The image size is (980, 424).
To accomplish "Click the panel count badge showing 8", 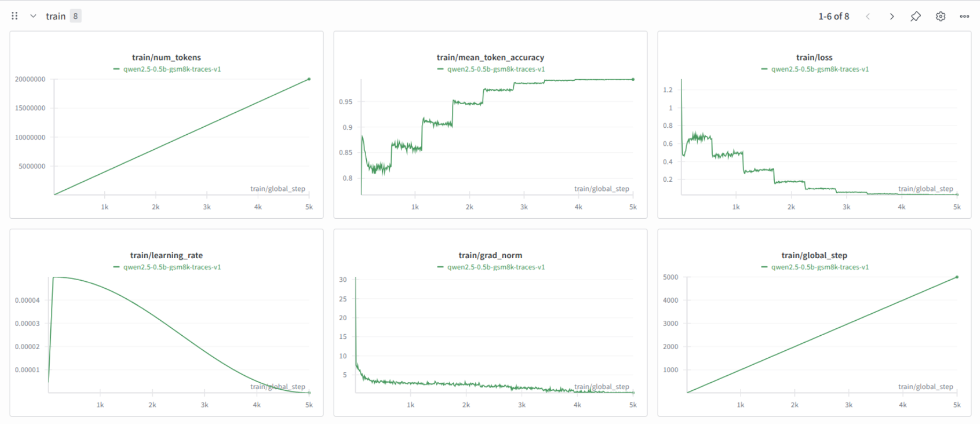I will [x=75, y=16].
